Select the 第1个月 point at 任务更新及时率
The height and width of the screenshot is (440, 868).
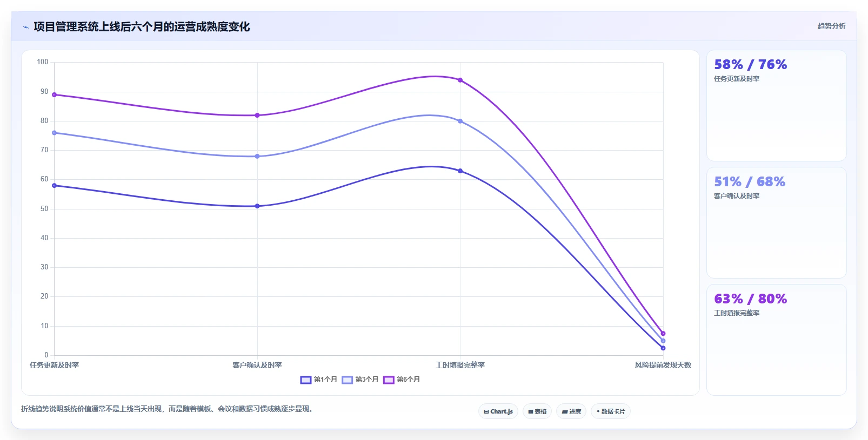54,186
